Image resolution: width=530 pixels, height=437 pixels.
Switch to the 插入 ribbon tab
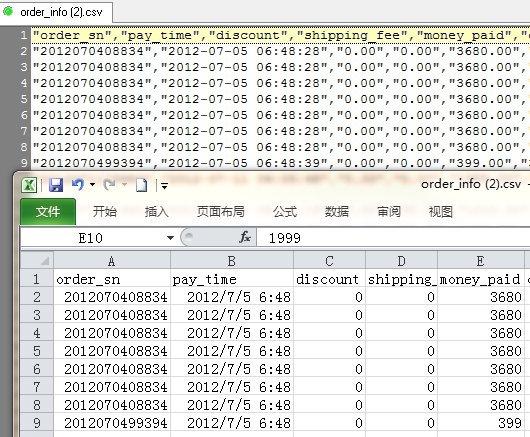coord(156,212)
